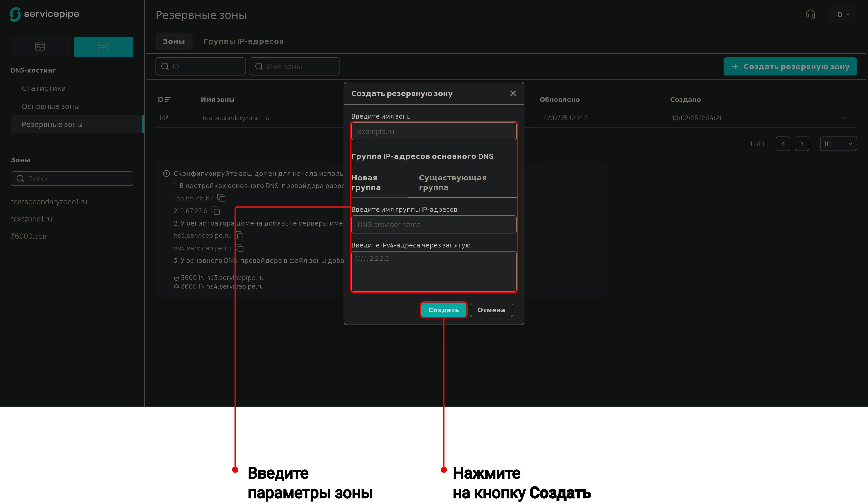Viewport: 868px width, 504px height.
Task: Copy the ns3.servicepipe.ru name server
Action: click(x=240, y=236)
